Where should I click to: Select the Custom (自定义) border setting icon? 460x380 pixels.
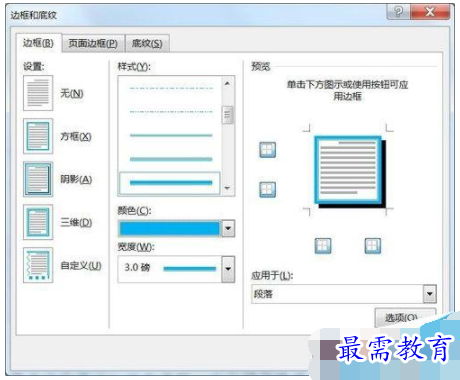pyautogui.click(x=38, y=265)
